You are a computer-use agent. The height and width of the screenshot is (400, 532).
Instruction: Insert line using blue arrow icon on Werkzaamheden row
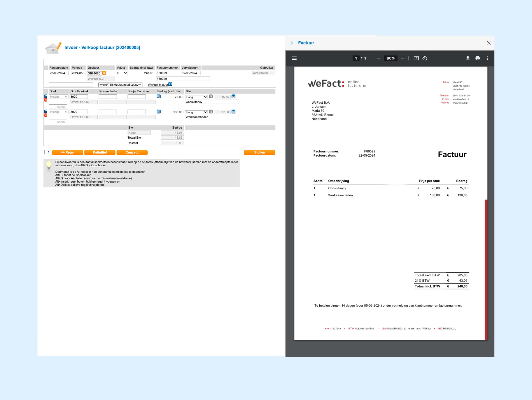tap(46, 111)
